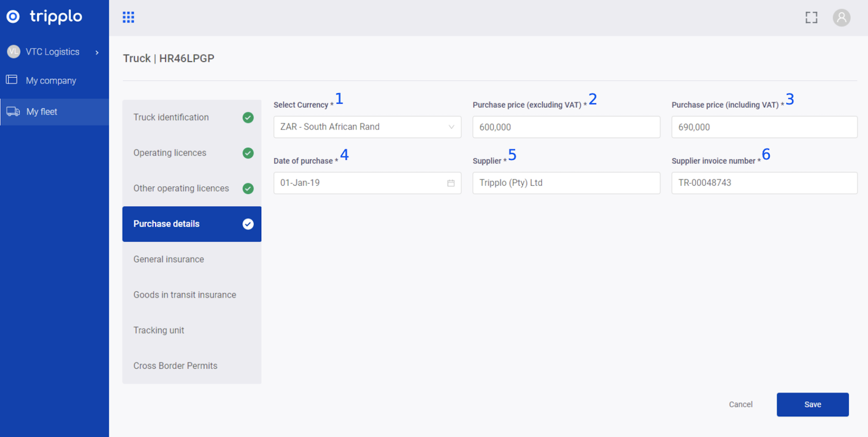This screenshot has height=437, width=868.
Task: Click Other operating licences green checkmark
Action: click(248, 188)
